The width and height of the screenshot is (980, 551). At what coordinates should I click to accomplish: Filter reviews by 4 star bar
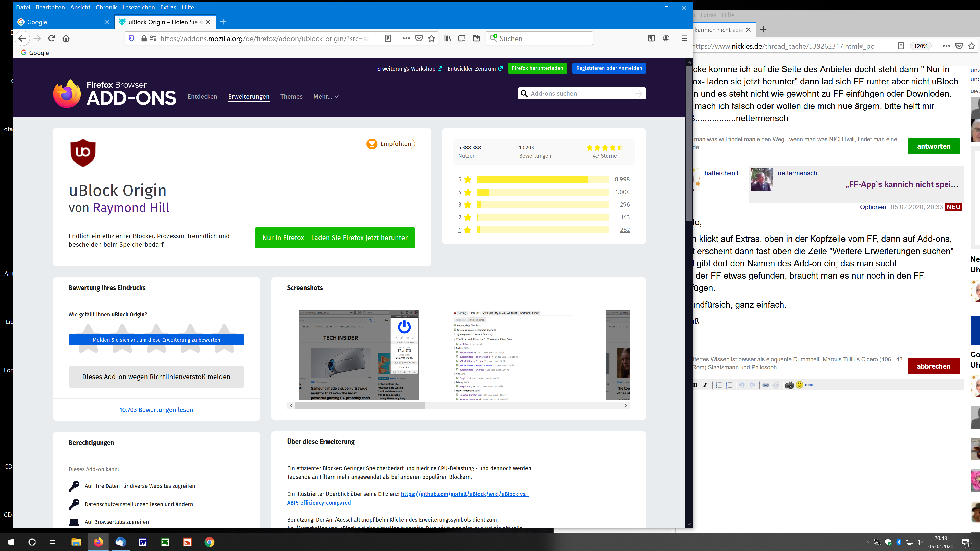tap(543, 192)
